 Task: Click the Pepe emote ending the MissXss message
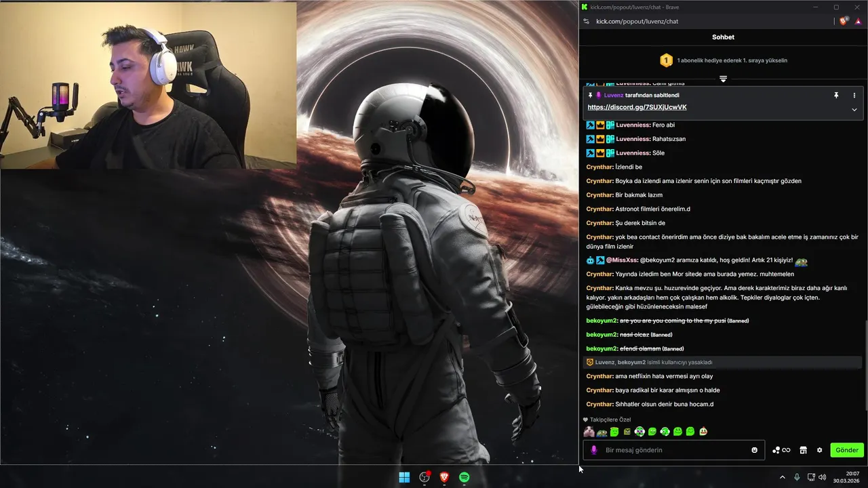[x=801, y=261]
